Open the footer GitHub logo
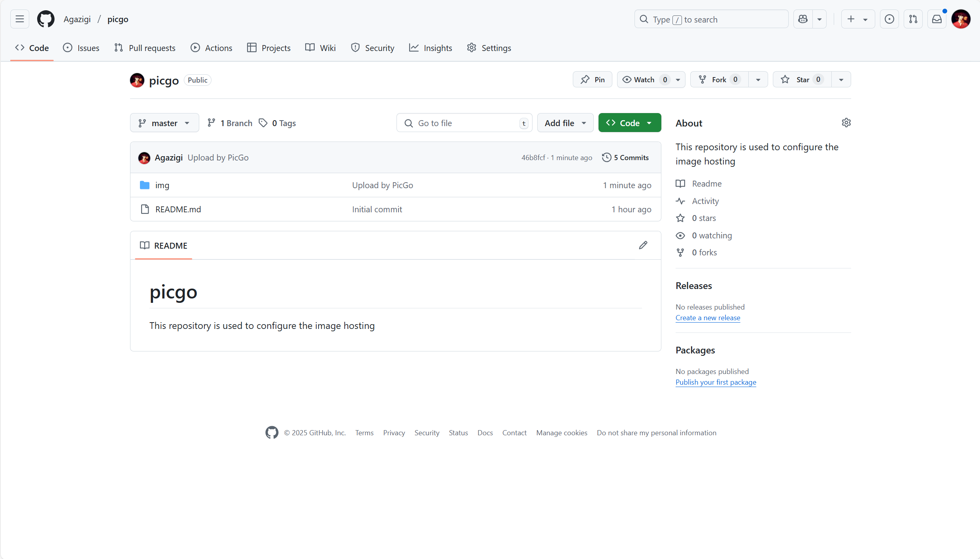Viewport: 980px width, 559px height. click(x=272, y=432)
